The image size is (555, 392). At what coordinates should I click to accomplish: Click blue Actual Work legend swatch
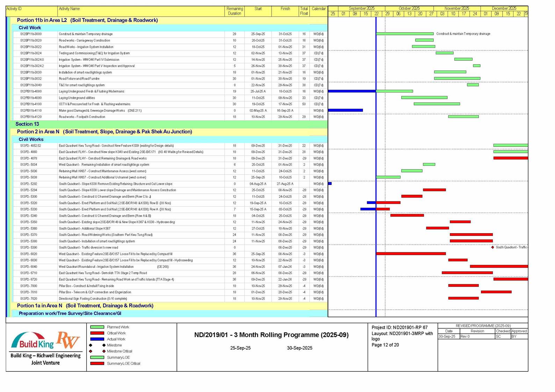click(97, 339)
